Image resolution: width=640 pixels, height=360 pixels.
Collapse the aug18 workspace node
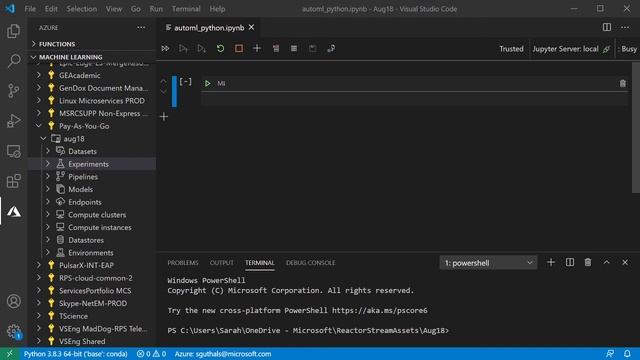coord(43,138)
